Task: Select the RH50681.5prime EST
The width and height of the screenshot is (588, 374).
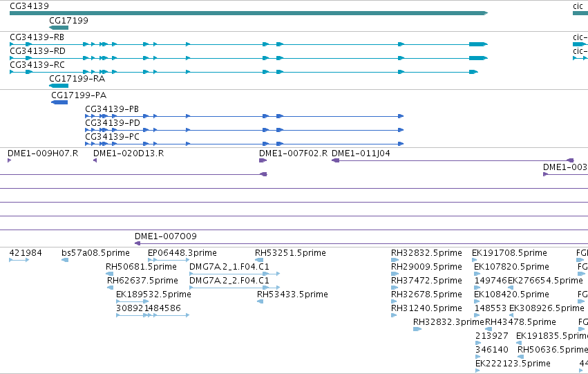Action: [109, 274]
